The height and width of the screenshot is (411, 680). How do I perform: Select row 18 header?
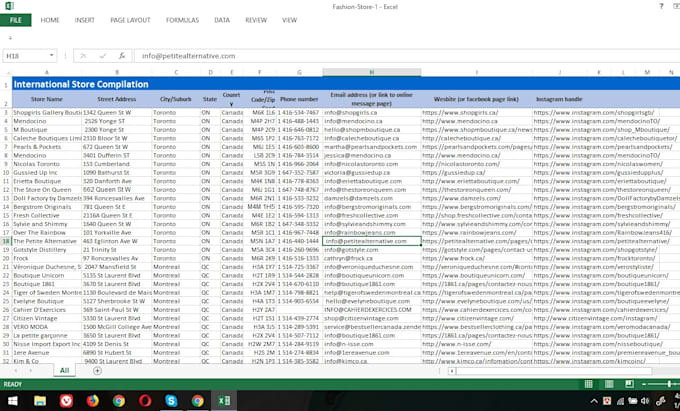pos(6,241)
